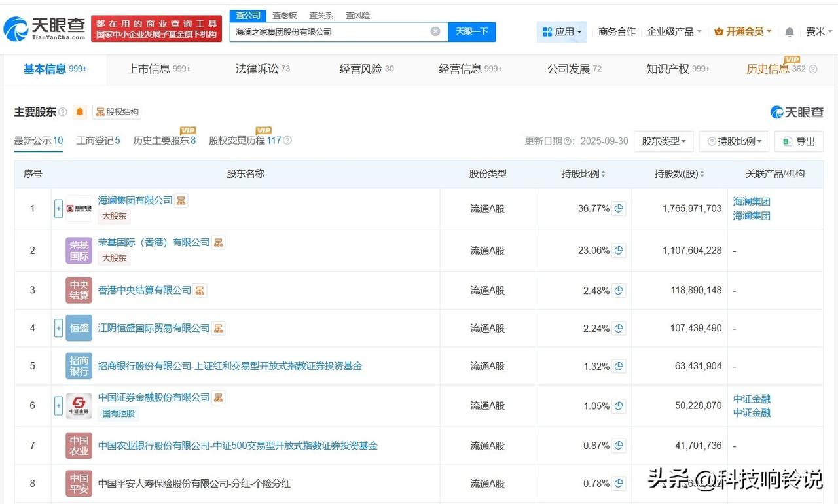Open pie chart icon for 23.06% holding
838x504 pixels.
point(619,251)
